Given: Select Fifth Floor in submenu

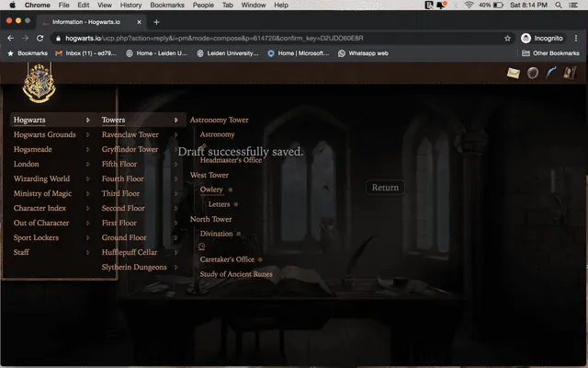Looking at the screenshot, I should click(119, 164).
